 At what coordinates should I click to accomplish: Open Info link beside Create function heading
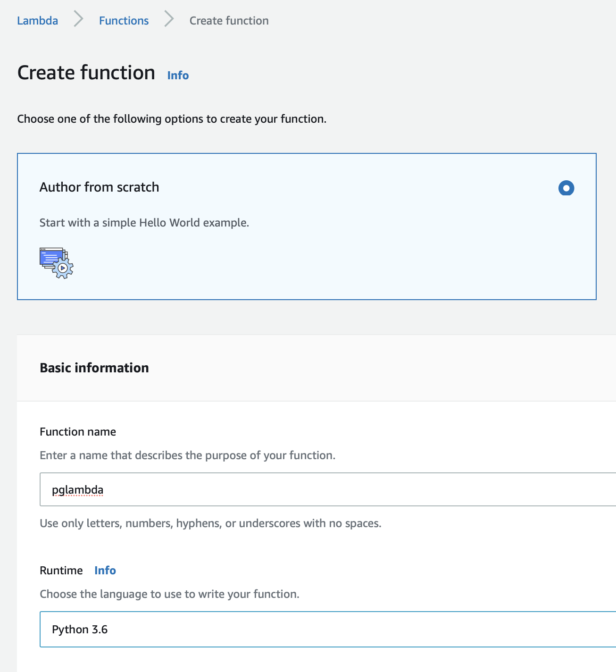pyautogui.click(x=178, y=76)
